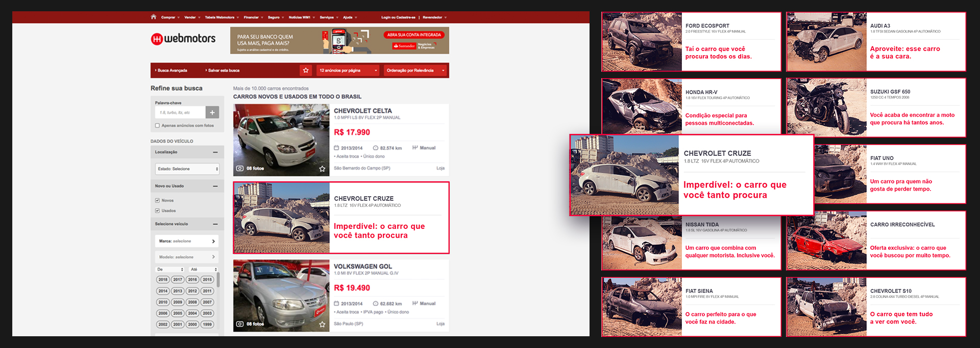This screenshot has width=980, height=348.
Task: Click the home icon in top navigation
Action: [153, 17]
